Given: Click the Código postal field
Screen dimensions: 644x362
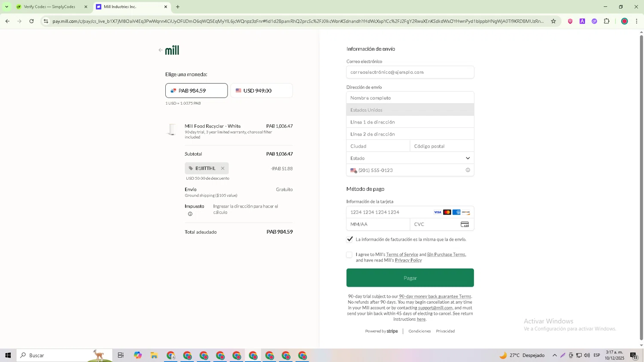Looking at the screenshot, I should point(442,146).
